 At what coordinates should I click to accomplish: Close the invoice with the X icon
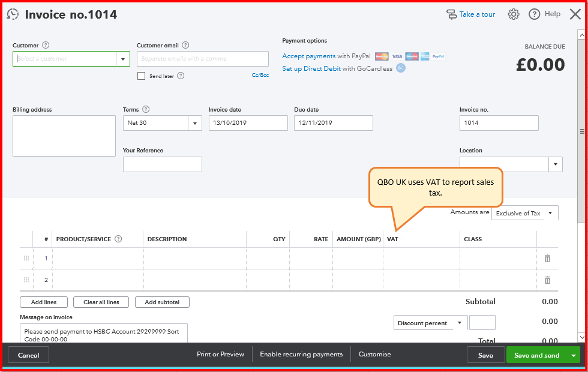click(575, 14)
